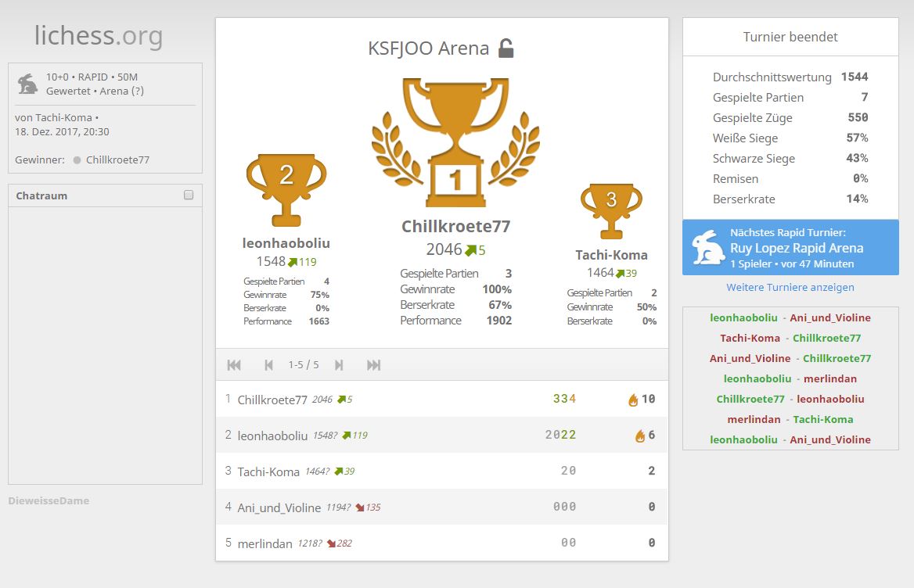The height and width of the screenshot is (588, 914).
Task: Jump to last standings page
Action: click(x=373, y=365)
